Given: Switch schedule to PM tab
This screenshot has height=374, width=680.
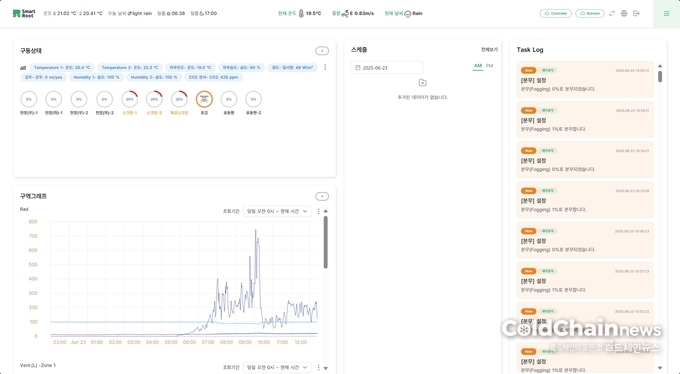Looking at the screenshot, I should [489, 66].
